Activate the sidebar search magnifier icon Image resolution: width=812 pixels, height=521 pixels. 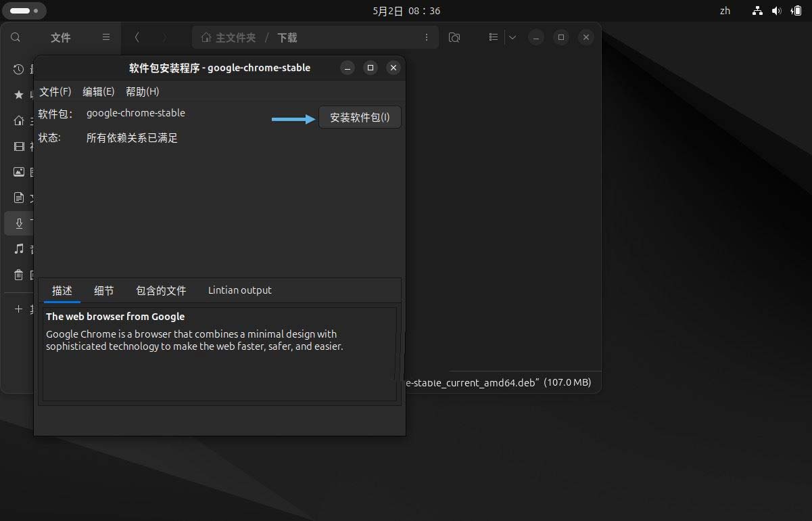coord(16,38)
